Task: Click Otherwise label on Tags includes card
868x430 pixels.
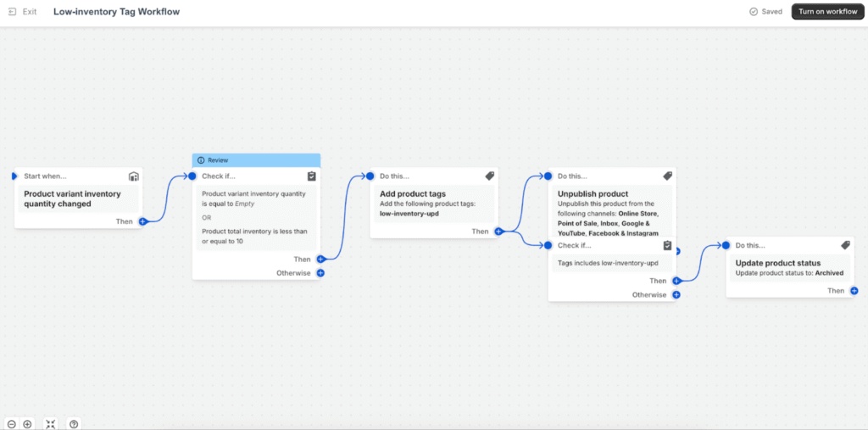Action: tap(650, 295)
